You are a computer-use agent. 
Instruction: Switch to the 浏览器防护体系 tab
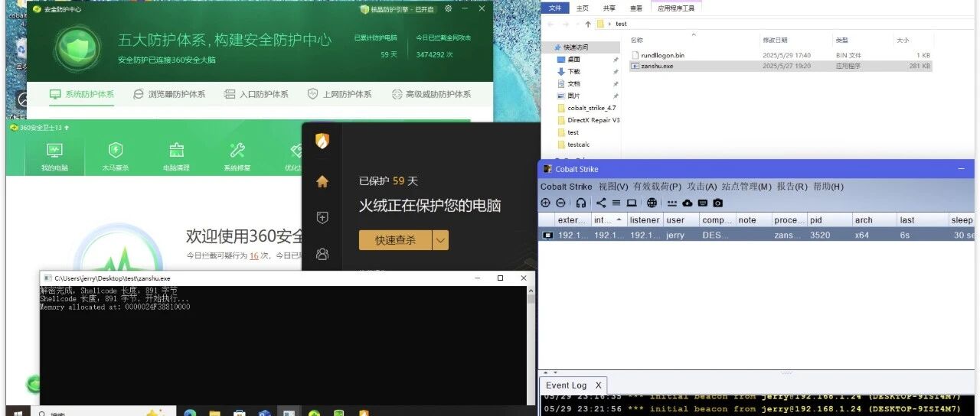coord(169,94)
